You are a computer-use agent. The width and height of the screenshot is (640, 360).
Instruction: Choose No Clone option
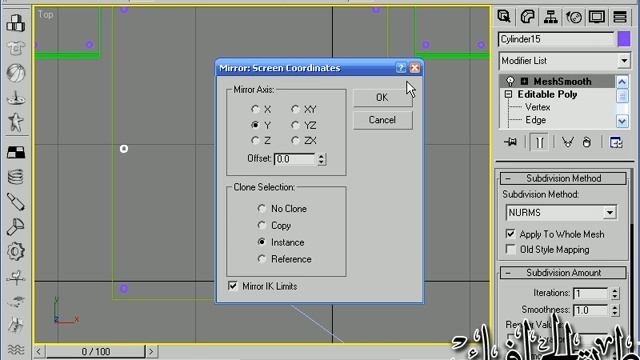[262, 209]
